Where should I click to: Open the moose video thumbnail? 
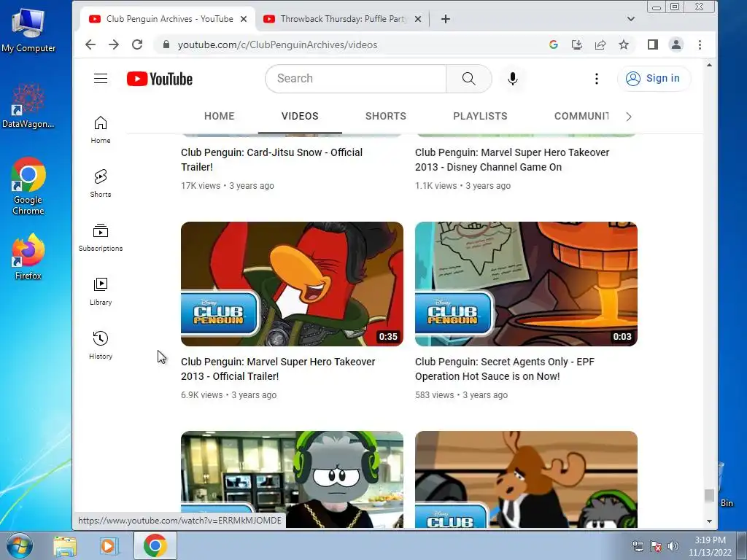point(526,479)
